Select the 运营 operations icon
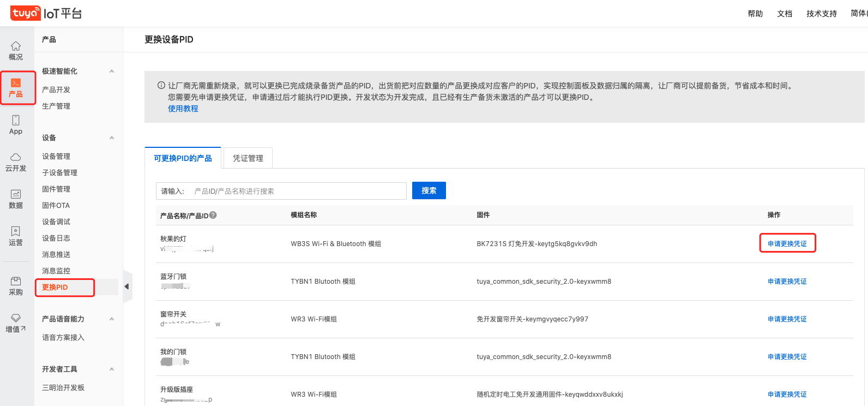Screen dimensions: 868x406 click(x=16, y=231)
